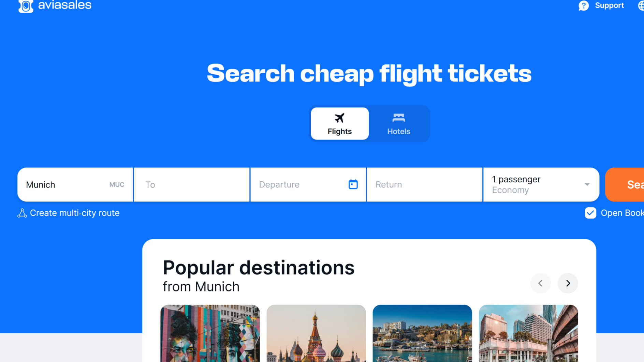Show next popular destinations

[568, 283]
